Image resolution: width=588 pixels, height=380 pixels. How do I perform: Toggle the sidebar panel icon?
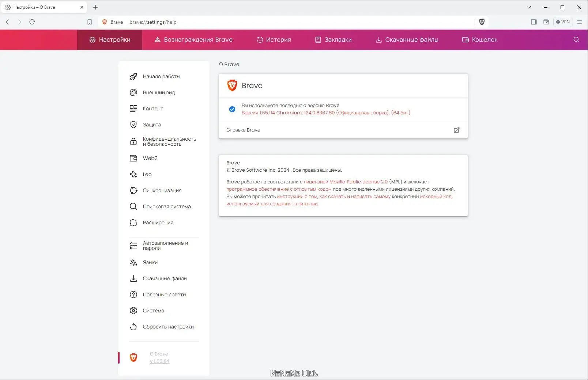pos(534,22)
